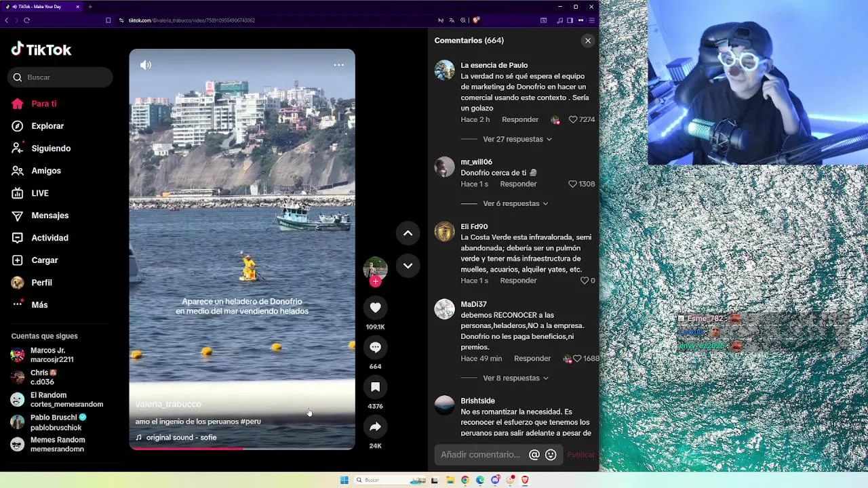This screenshot has width=868, height=488.
Task: Open the emoji picker in comment box
Action: (x=551, y=455)
